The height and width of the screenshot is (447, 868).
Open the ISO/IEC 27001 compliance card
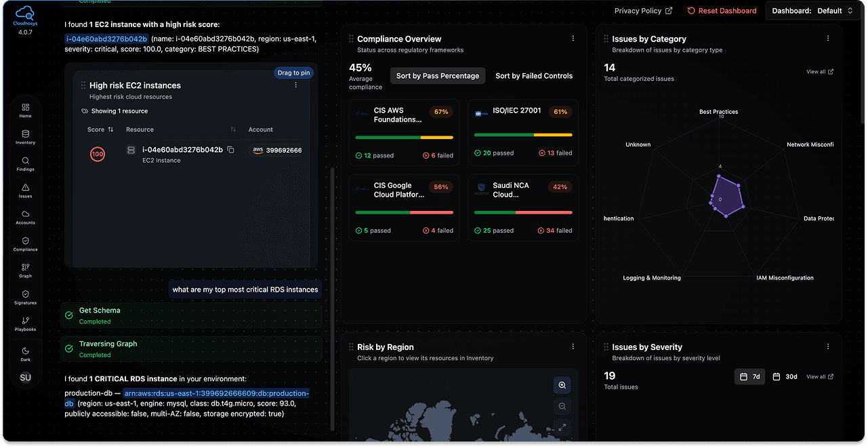[x=524, y=132]
